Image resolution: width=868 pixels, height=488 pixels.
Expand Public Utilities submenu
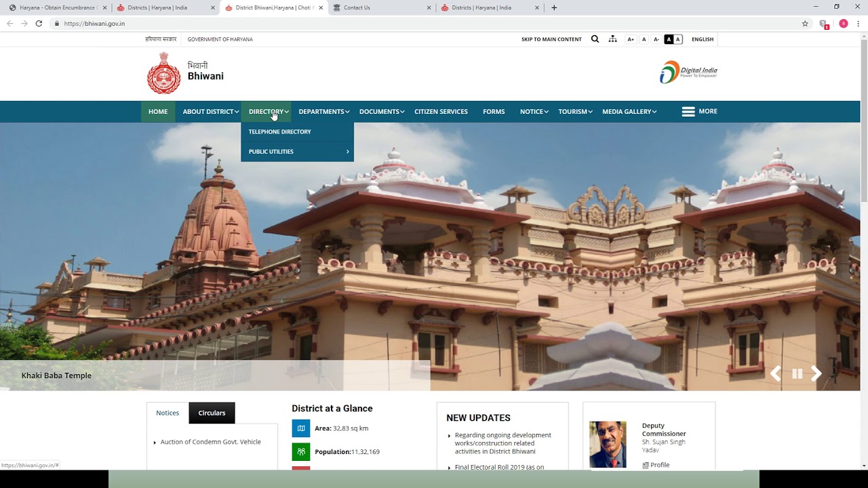coord(297,151)
